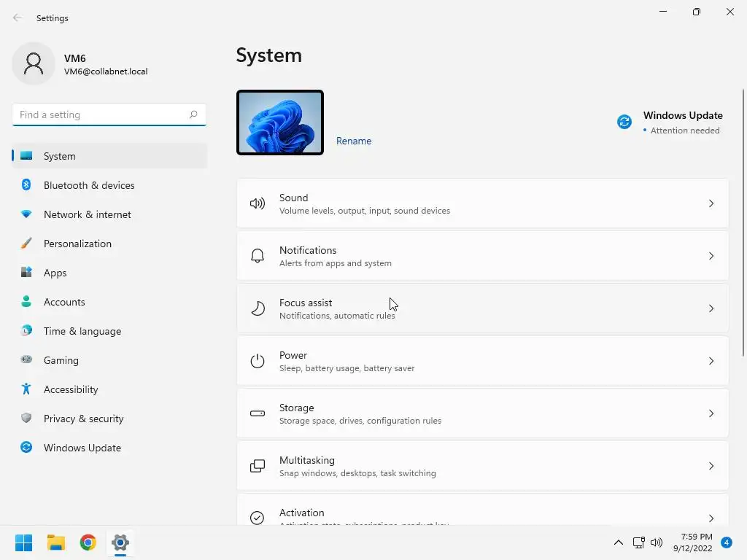Viewport: 747px width, 560px height.
Task: Show hidden icons in the system tray
Action: (619, 542)
